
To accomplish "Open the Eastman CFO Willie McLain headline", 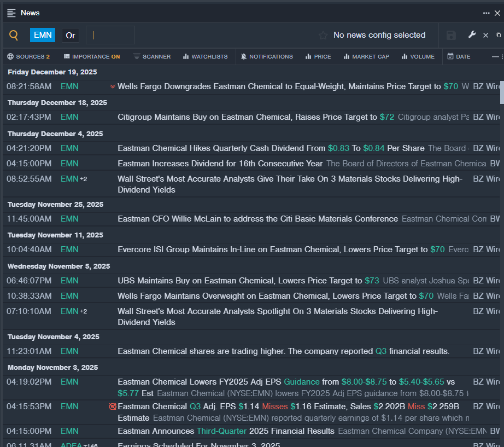I will [x=257, y=219].
